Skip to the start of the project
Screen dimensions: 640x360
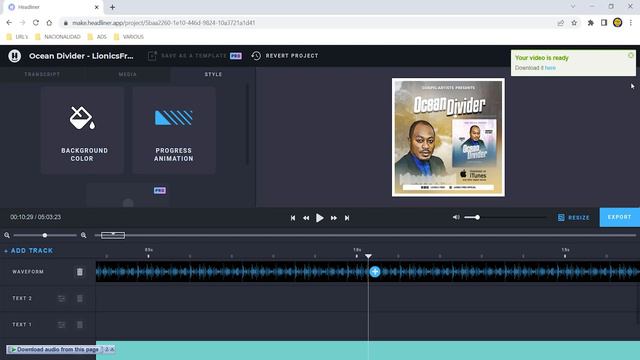[x=293, y=218]
